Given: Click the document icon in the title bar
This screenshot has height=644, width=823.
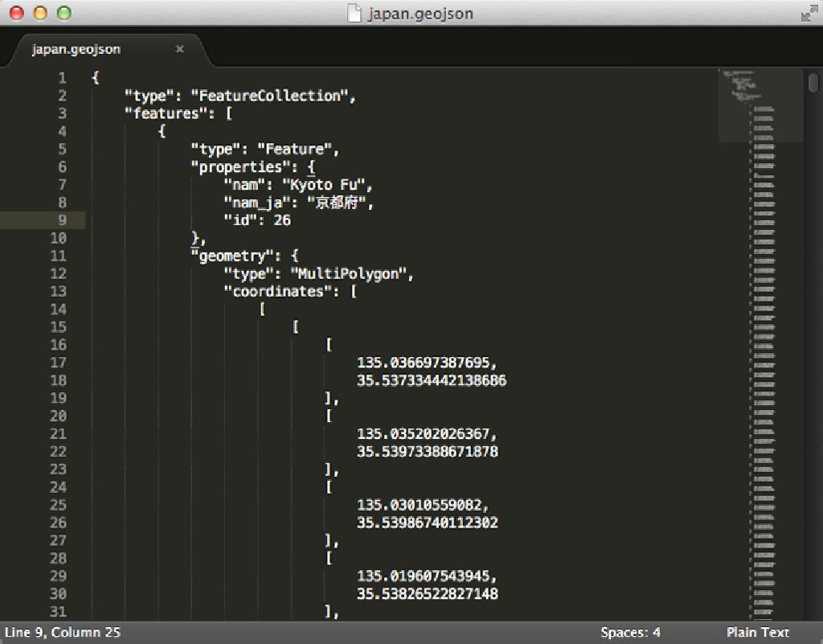Looking at the screenshot, I should click(354, 13).
